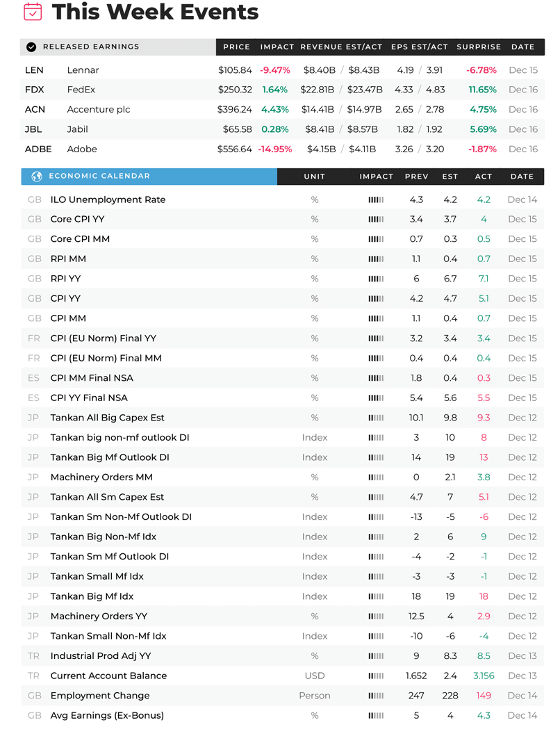Viewport: 560px width, 743px height.
Task: Click the impact bars for Avg Earnings (Ex-Bonus)
Action: (376, 716)
